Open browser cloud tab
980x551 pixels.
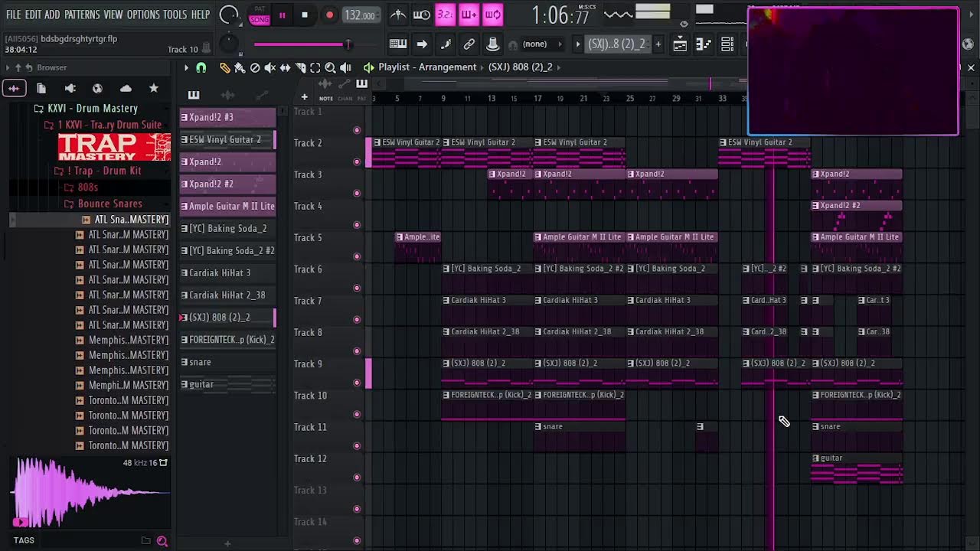coord(126,89)
